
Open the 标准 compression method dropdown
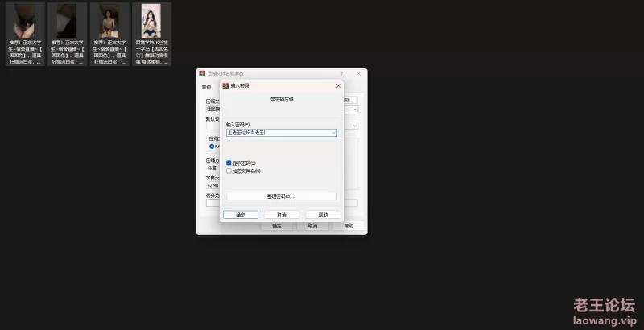coord(213,167)
